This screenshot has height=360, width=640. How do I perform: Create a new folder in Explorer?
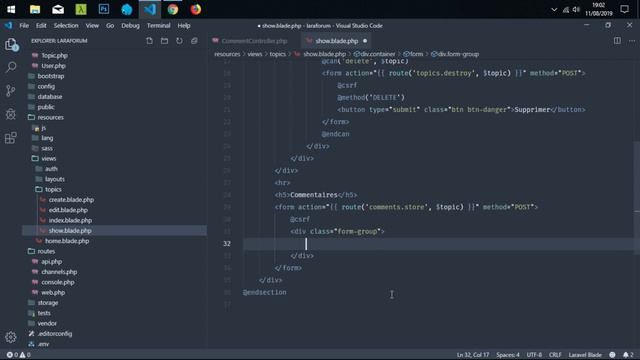(x=164, y=41)
